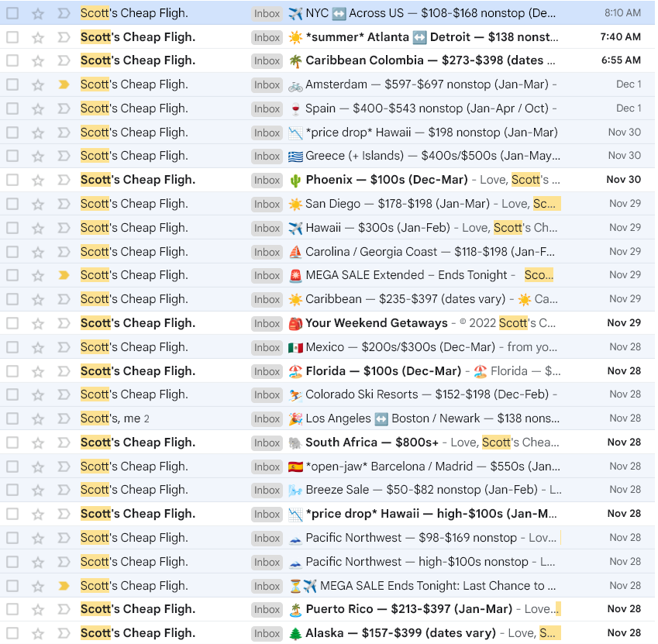This screenshot has width=658, height=644.
Task: Star the San Diego $178-$198 email
Action: click(38, 204)
